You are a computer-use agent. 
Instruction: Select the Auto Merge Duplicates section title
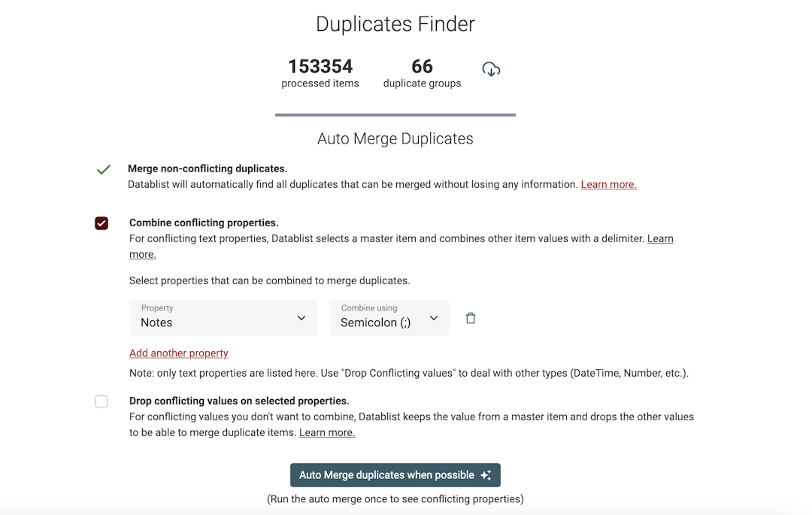(395, 138)
